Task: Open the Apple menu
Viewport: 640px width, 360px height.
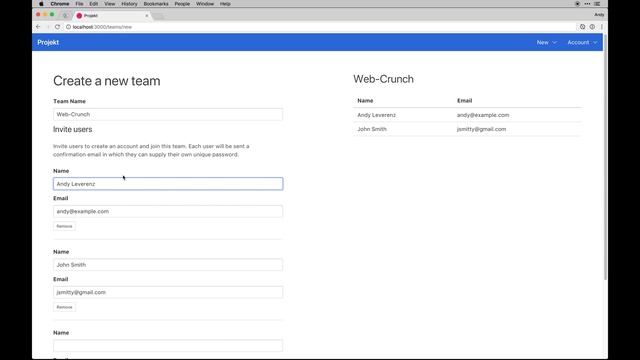Action: coord(41,4)
